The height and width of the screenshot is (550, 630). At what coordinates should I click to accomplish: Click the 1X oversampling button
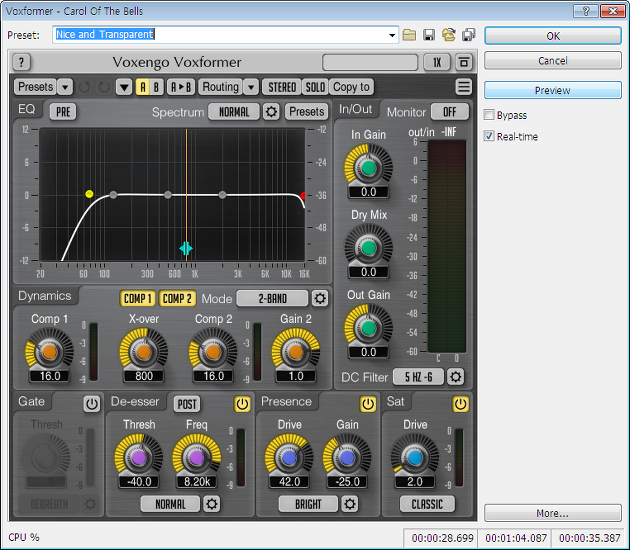click(x=437, y=62)
